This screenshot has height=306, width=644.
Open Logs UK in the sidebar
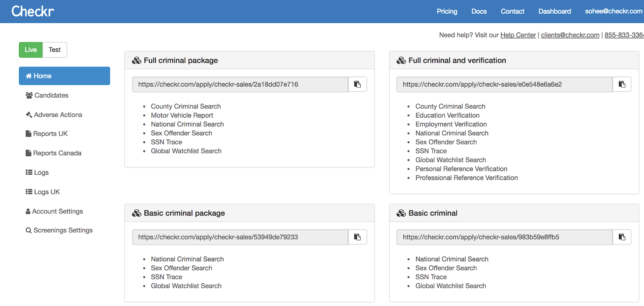[64, 192]
